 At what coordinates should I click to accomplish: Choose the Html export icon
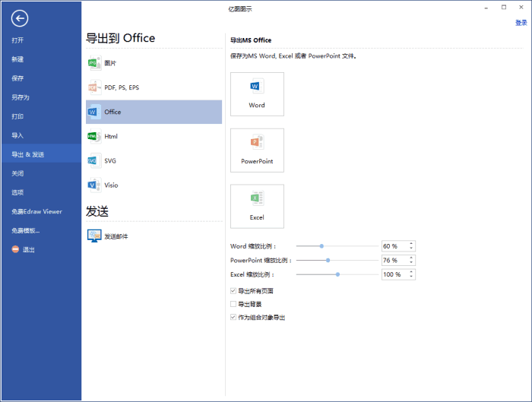(94, 136)
